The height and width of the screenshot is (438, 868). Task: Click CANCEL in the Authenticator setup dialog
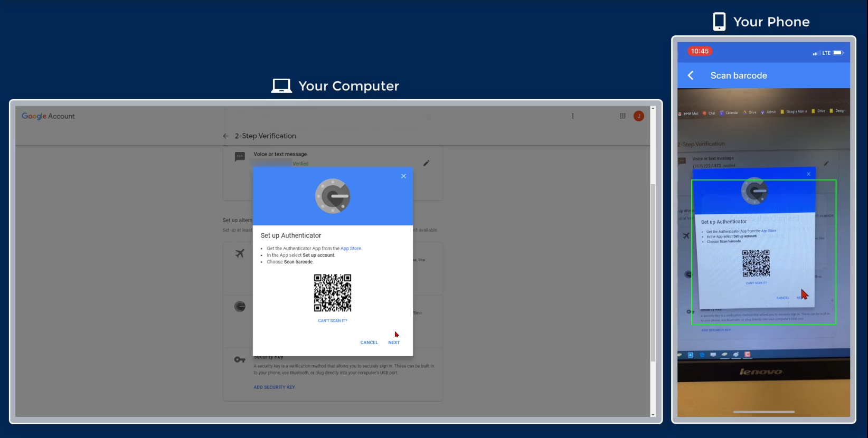(x=369, y=342)
